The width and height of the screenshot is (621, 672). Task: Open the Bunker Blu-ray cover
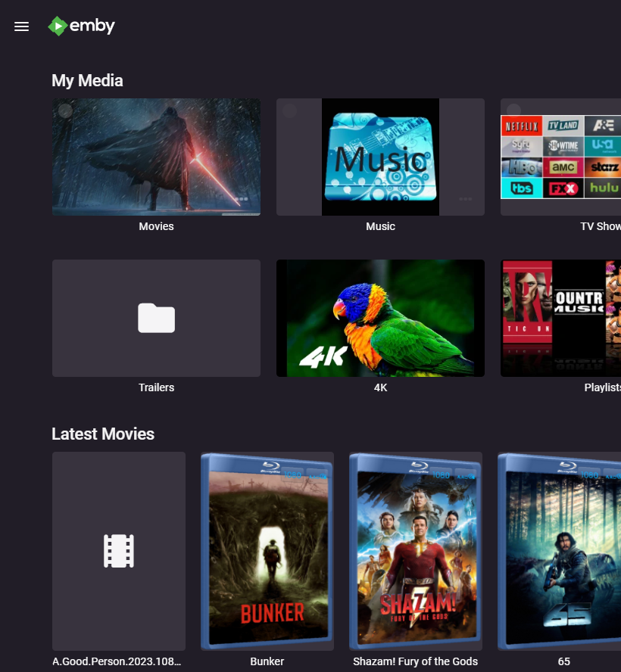pos(267,551)
